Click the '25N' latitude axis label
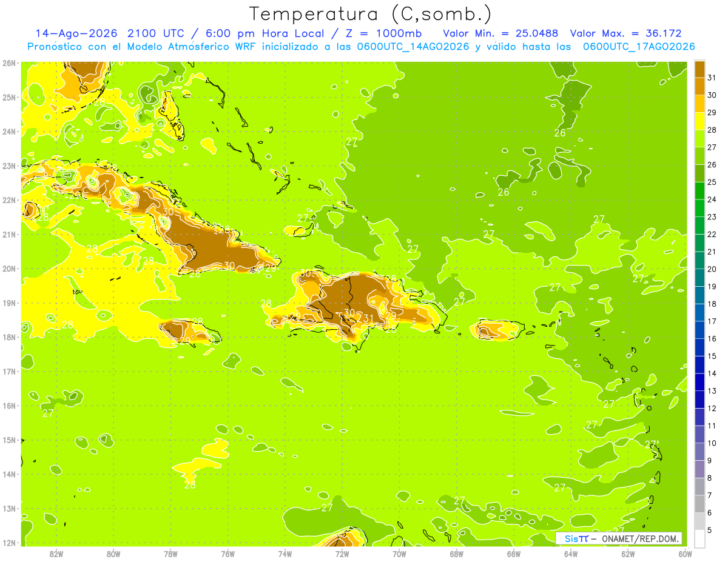Screen dimensions: 728x562 click(9, 97)
